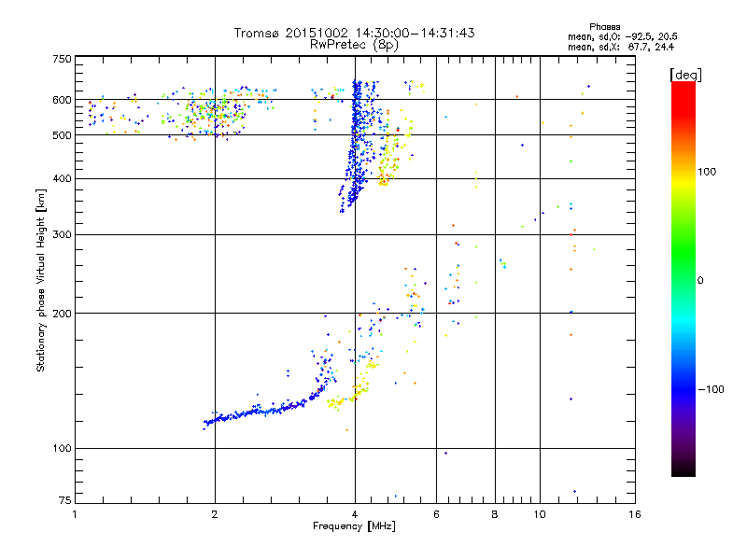Click the blue E-layer trace near 2.5 MHz

(258, 412)
